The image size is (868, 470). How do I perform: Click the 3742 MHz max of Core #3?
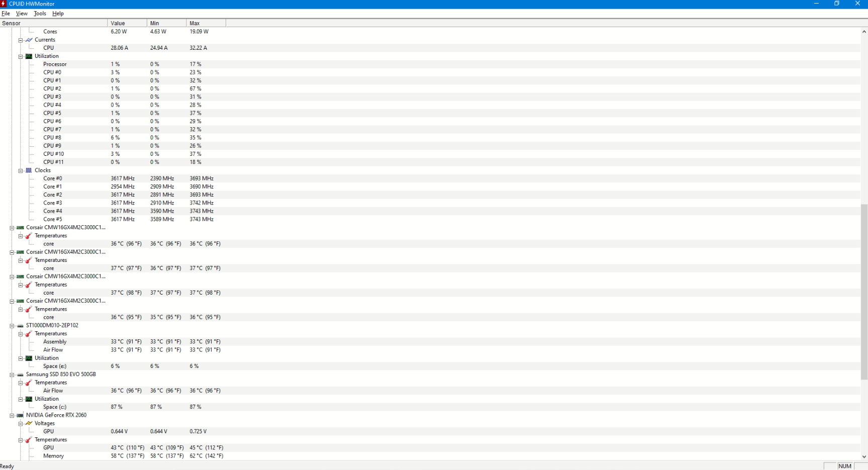pyautogui.click(x=202, y=203)
